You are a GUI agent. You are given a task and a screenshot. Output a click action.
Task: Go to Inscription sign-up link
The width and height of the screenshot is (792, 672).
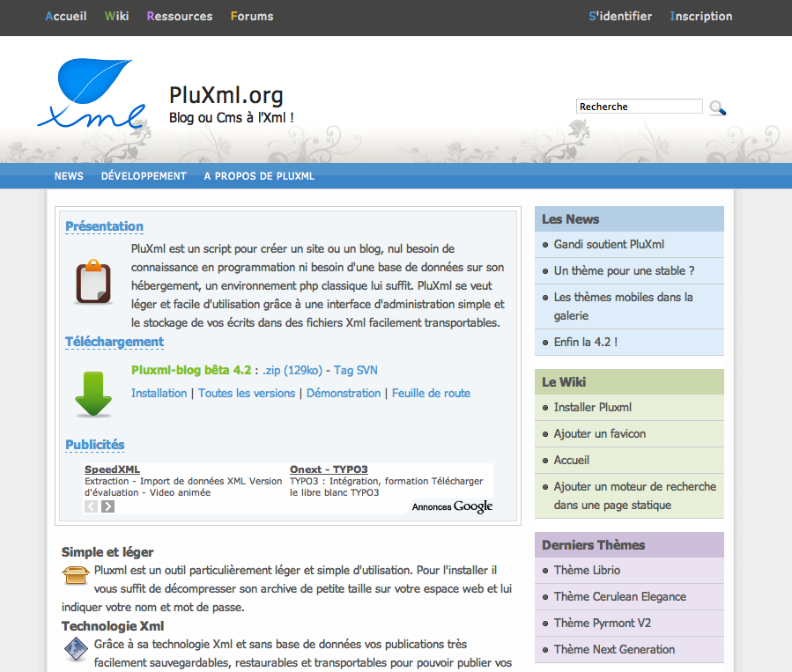coord(701,16)
